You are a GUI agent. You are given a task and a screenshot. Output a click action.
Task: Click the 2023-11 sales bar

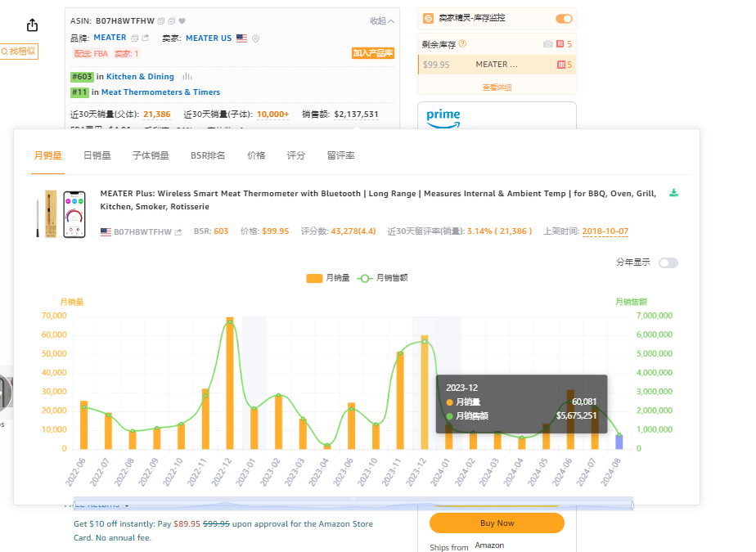point(400,401)
